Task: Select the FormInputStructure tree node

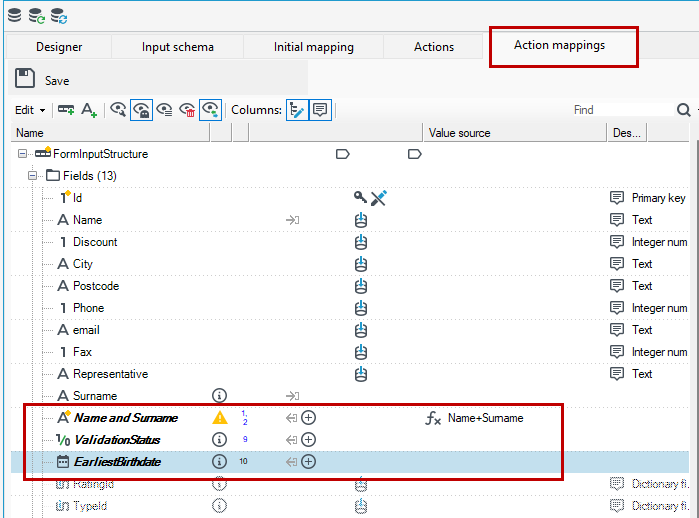Action: pos(100,154)
